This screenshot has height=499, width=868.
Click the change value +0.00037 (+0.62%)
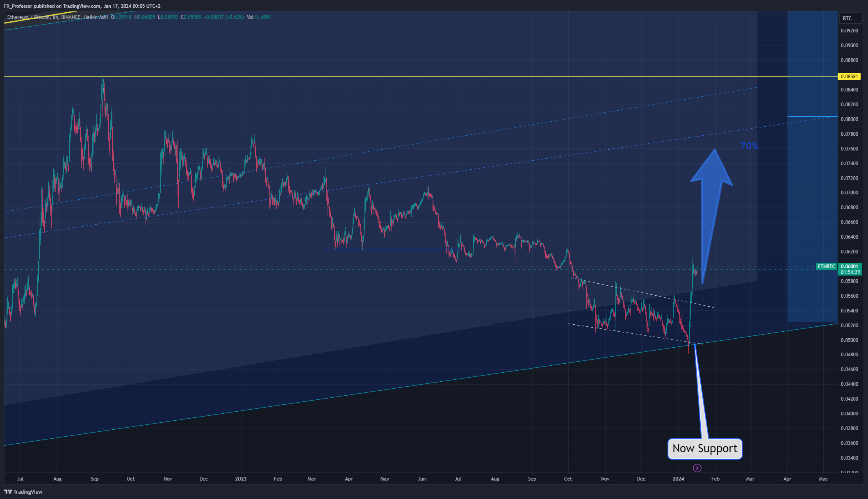224,17
